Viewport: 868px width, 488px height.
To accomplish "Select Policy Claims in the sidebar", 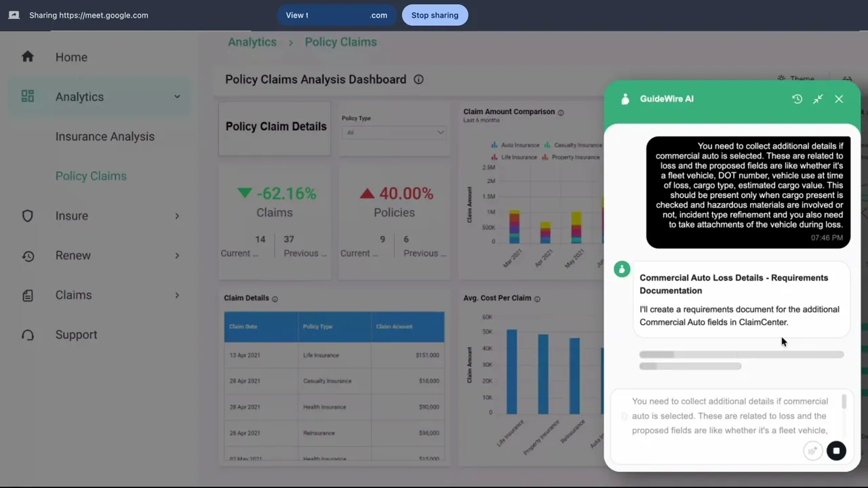I will [91, 176].
